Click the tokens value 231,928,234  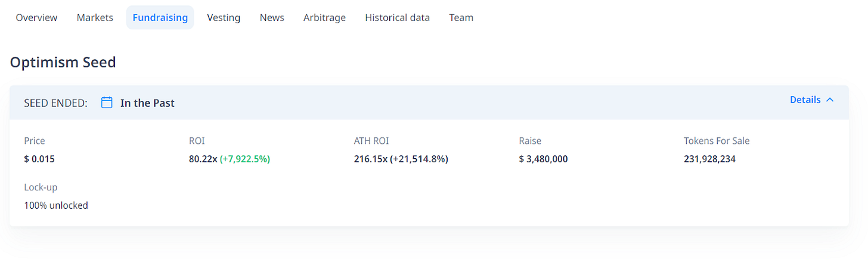coord(709,159)
